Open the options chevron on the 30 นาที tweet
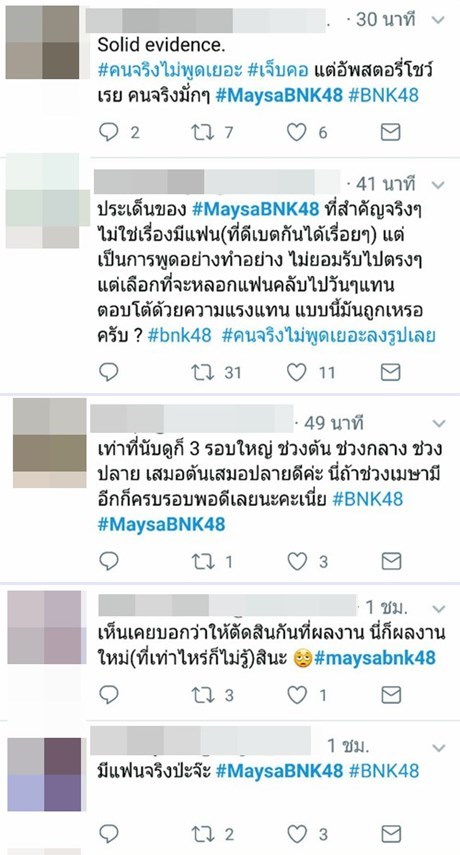Image resolution: width=460 pixels, height=855 pixels. [x=438, y=20]
